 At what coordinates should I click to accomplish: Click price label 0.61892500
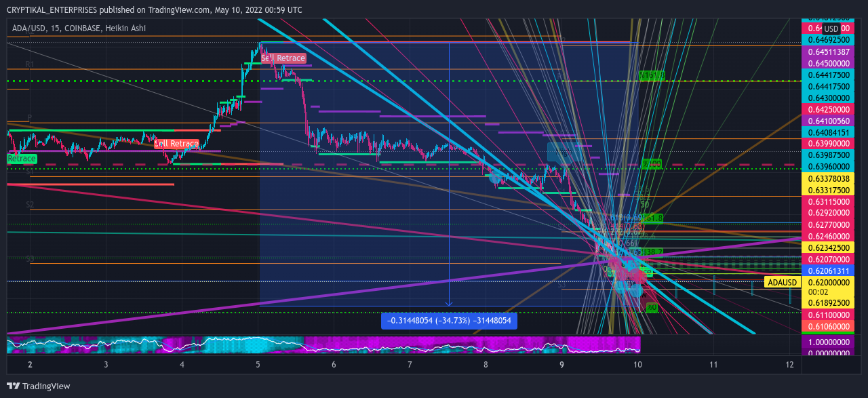[x=829, y=303]
